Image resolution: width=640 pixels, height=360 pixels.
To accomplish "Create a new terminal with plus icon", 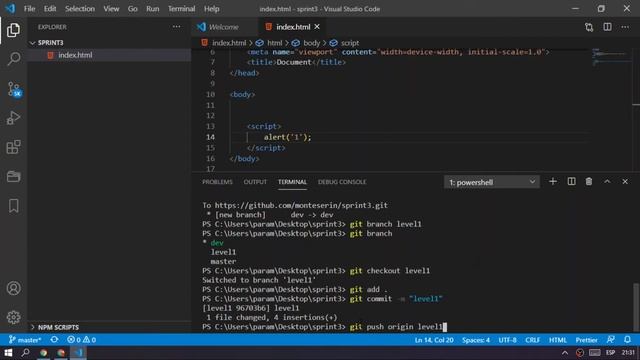I will [x=553, y=182].
